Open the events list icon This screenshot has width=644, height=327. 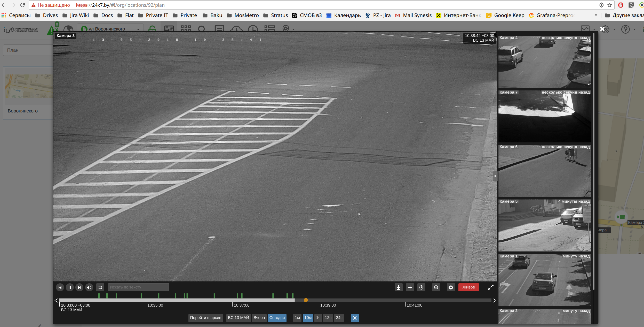tap(219, 29)
